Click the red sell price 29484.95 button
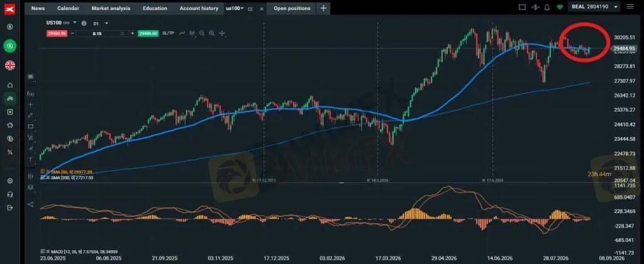Viewport: 644px width, 264px height. pyautogui.click(x=56, y=33)
